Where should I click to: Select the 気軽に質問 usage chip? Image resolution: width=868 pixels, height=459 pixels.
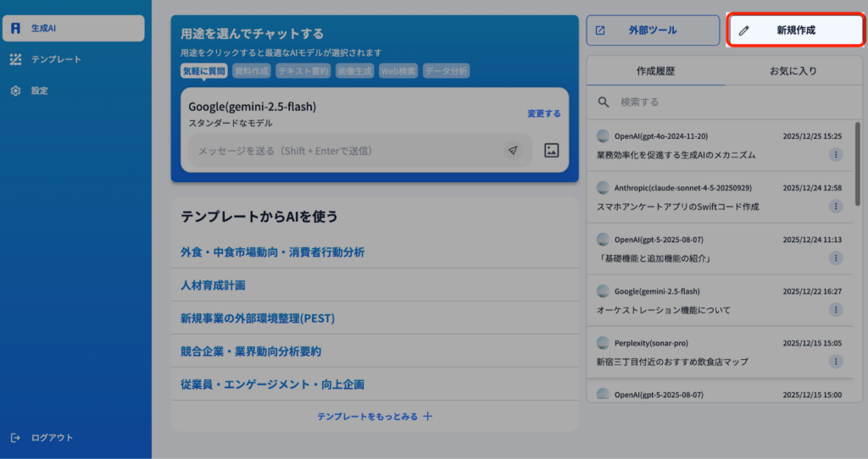[x=204, y=71]
